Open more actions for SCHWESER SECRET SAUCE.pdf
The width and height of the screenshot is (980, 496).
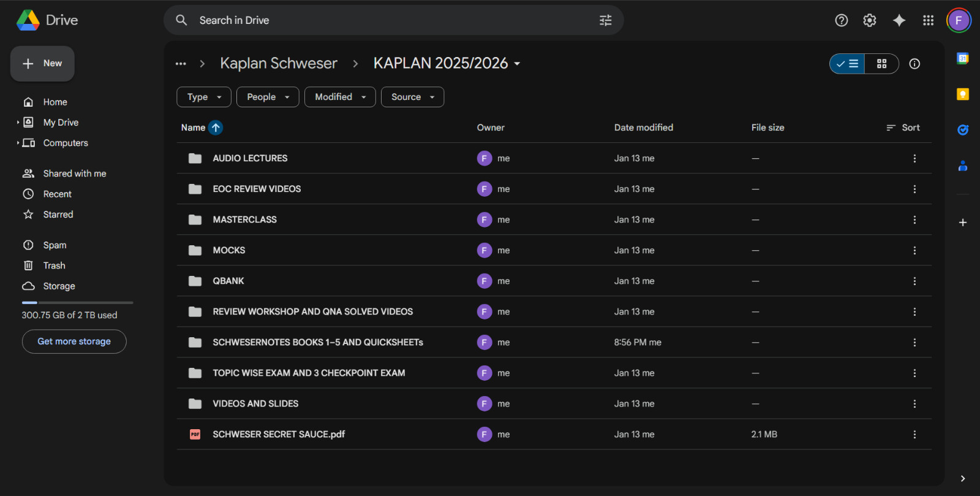pyautogui.click(x=914, y=434)
